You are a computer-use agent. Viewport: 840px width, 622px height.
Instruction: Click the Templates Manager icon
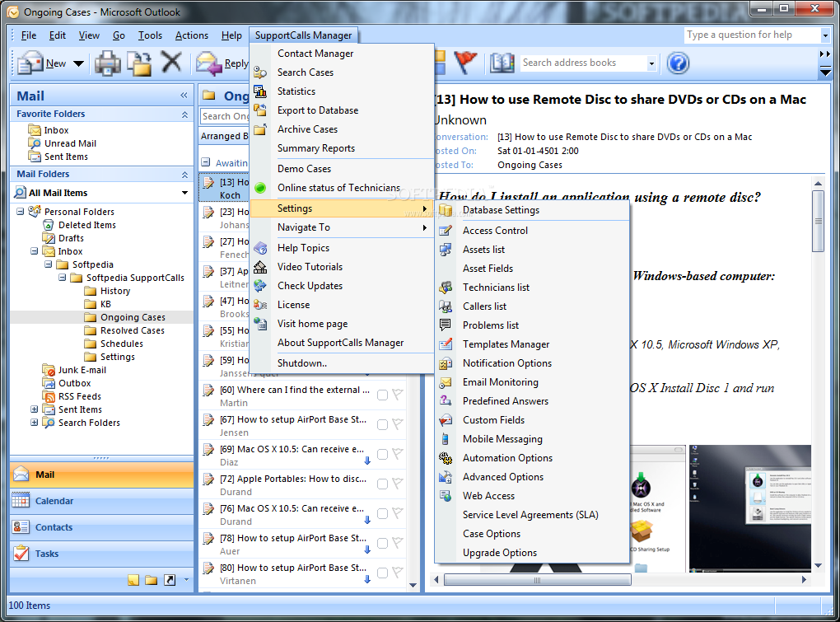tap(446, 344)
